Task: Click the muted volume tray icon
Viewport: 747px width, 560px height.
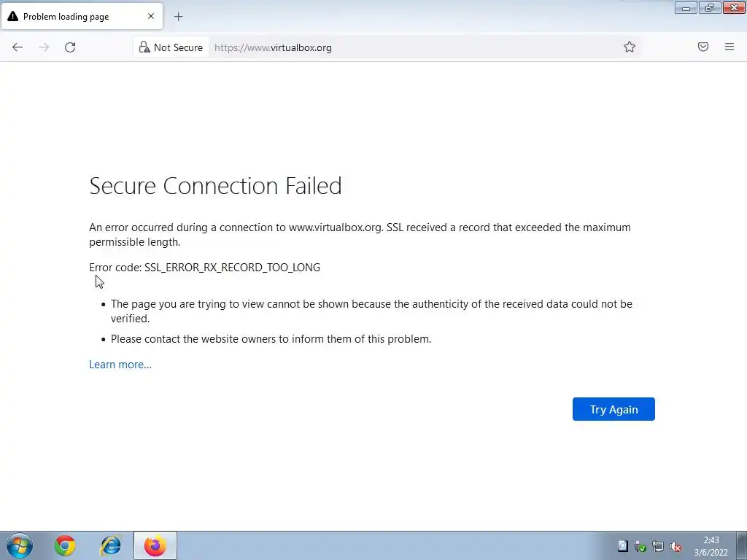Action: (676, 546)
